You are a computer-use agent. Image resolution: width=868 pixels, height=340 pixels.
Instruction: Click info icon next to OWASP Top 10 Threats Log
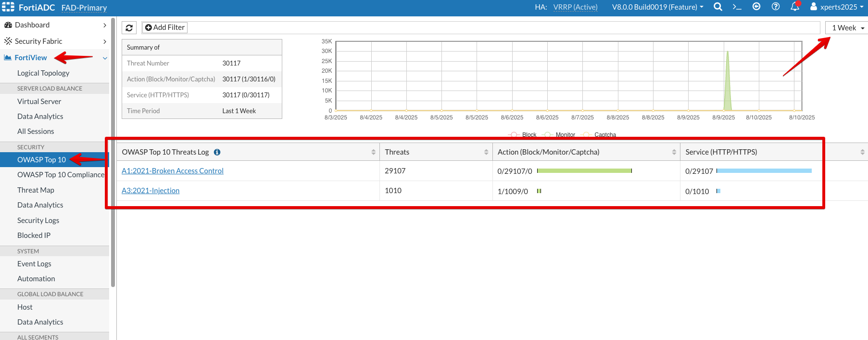click(x=217, y=152)
